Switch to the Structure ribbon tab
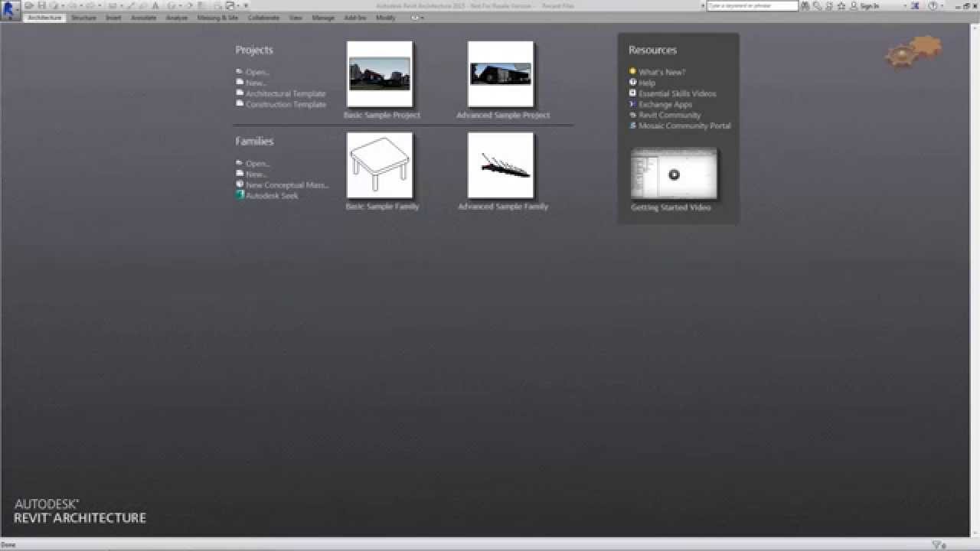 click(x=83, y=17)
